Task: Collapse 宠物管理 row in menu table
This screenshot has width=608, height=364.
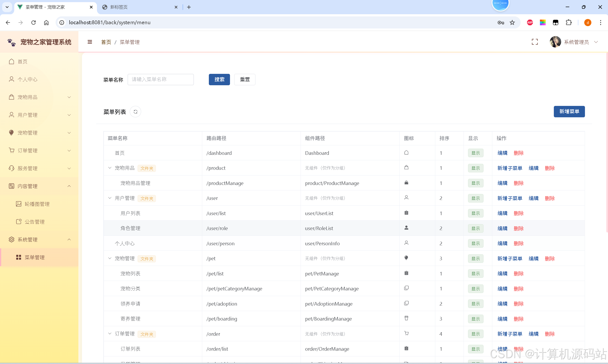Action: click(x=110, y=259)
